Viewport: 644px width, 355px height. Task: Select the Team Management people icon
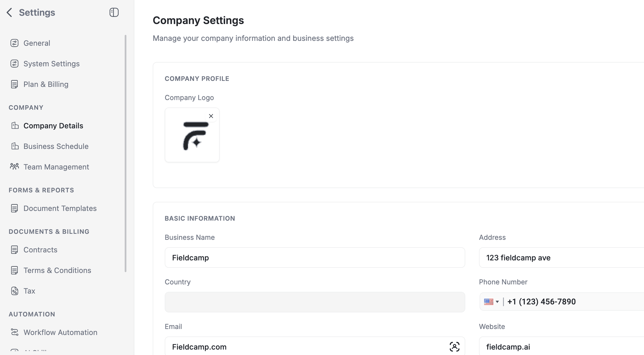(15, 167)
